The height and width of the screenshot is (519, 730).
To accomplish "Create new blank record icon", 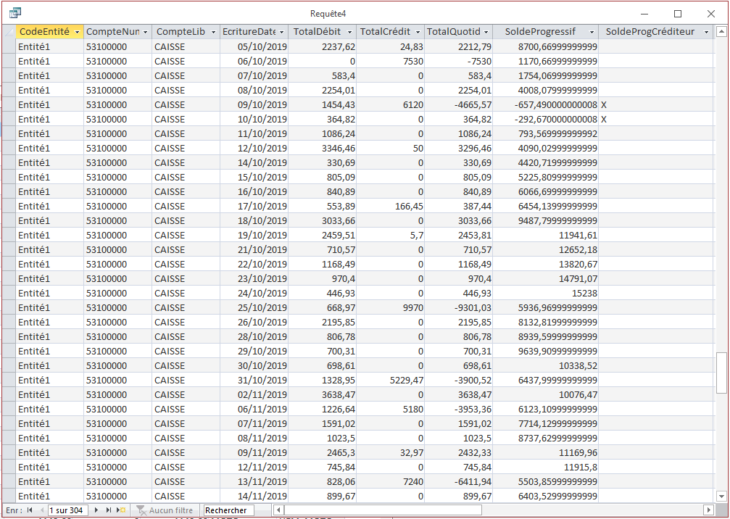I will click(x=121, y=510).
